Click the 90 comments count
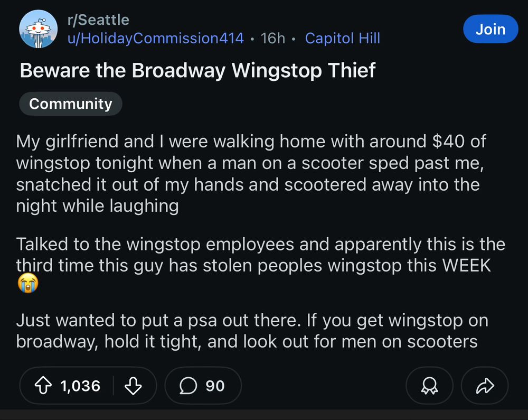This screenshot has height=420, width=528. 215,386
